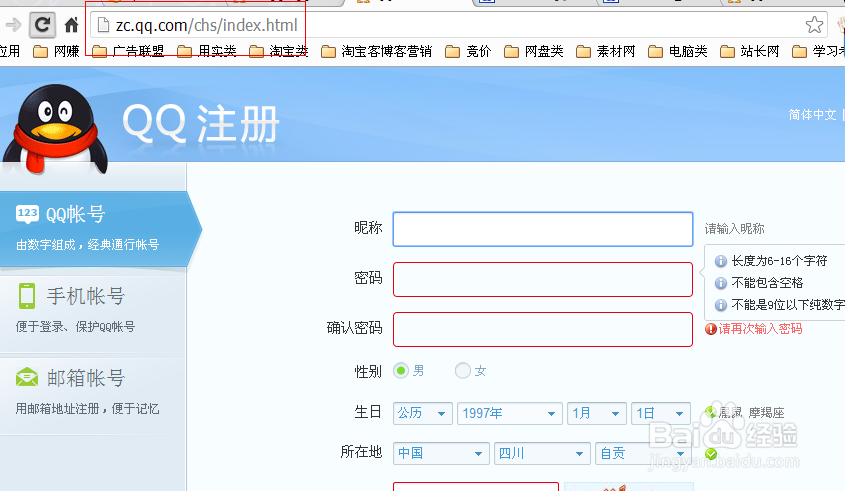Image resolution: width=845 pixels, height=491 pixels.
Task: Click the 请输入昵称 hint text
Action: [735, 229]
